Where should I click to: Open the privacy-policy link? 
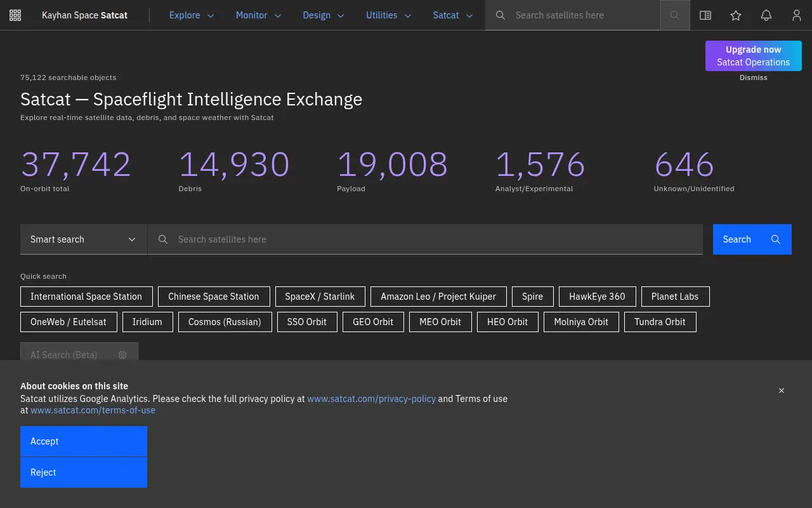[372, 399]
